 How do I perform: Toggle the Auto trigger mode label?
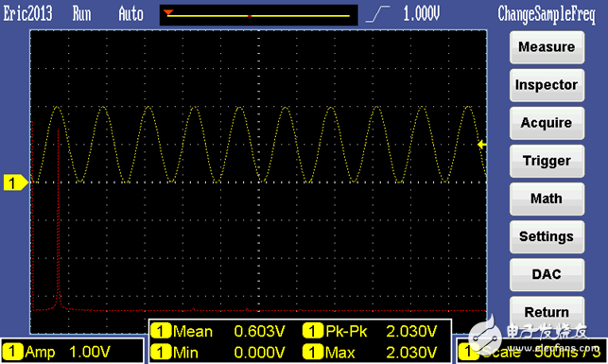[x=130, y=14]
